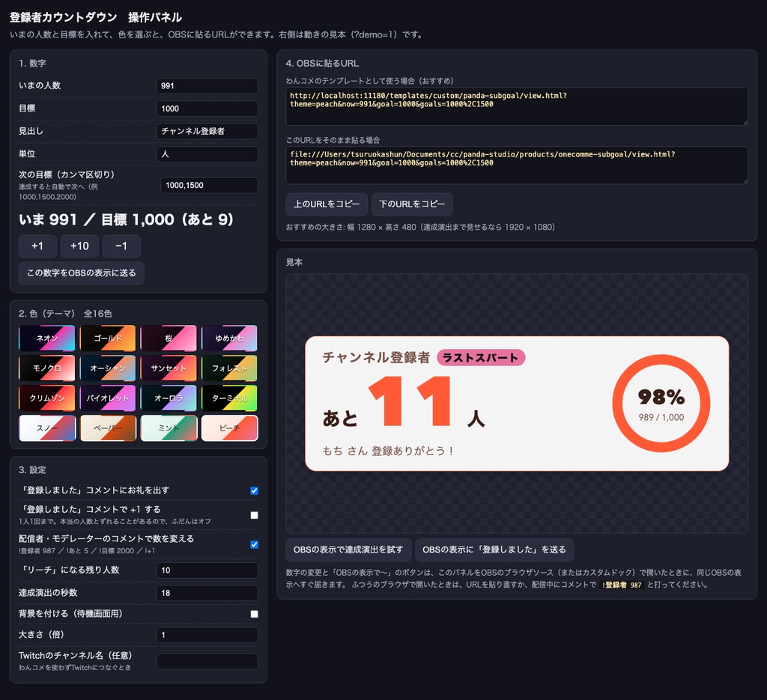Pick the ゆめかわ theme swatch
Screen dimensions: 767x700
[x=229, y=338]
